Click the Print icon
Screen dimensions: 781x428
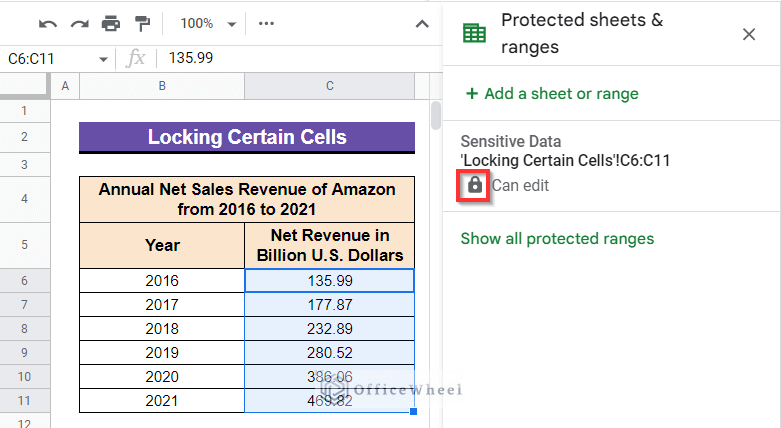(x=111, y=23)
